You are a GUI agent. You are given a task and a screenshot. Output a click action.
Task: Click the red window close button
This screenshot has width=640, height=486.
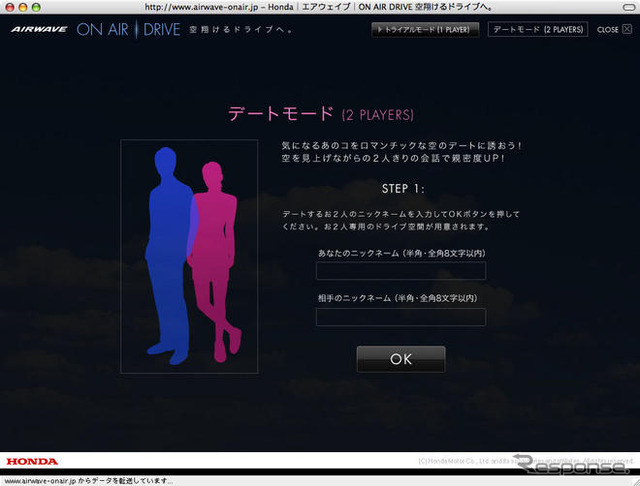tap(10, 7)
